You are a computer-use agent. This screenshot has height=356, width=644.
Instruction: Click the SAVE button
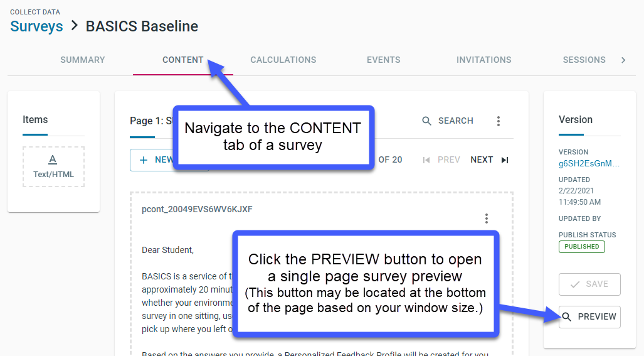(589, 284)
